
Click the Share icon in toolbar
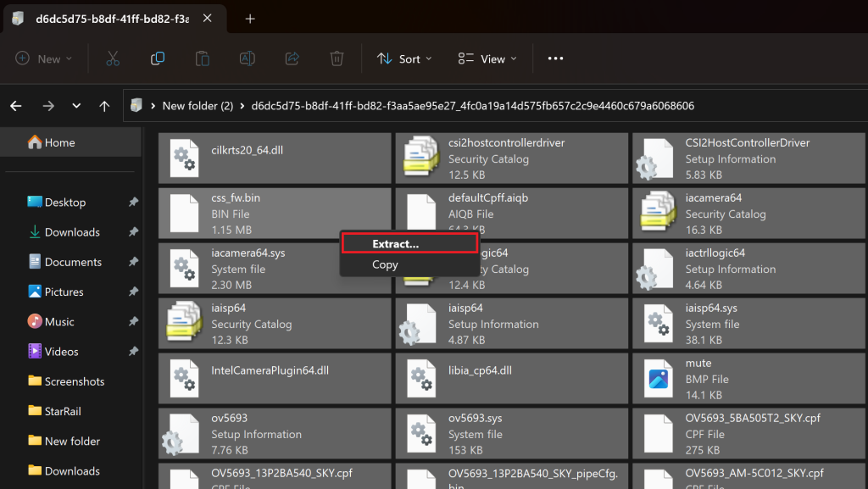tap(292, 58)
